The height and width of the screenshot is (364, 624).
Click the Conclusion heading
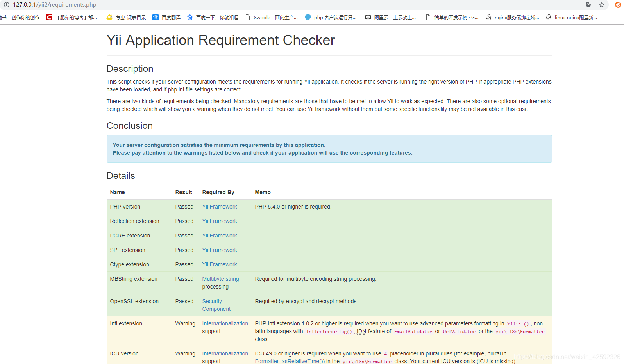130,126
